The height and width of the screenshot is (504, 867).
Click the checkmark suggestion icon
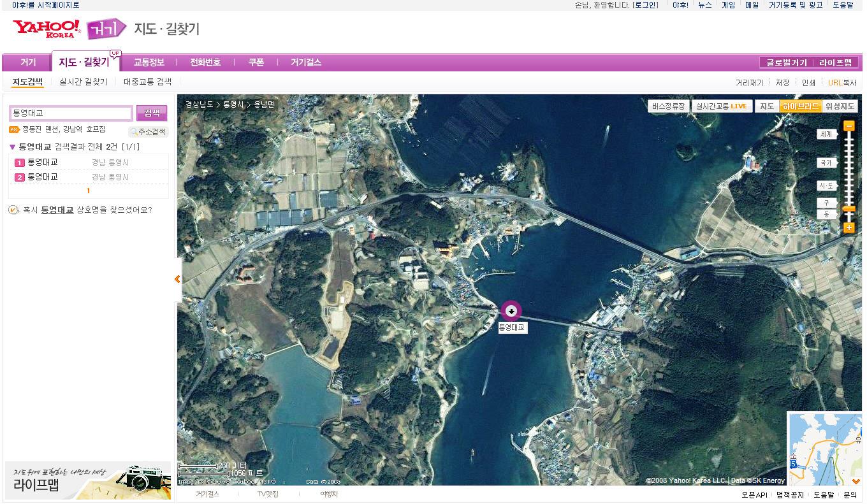14,210
